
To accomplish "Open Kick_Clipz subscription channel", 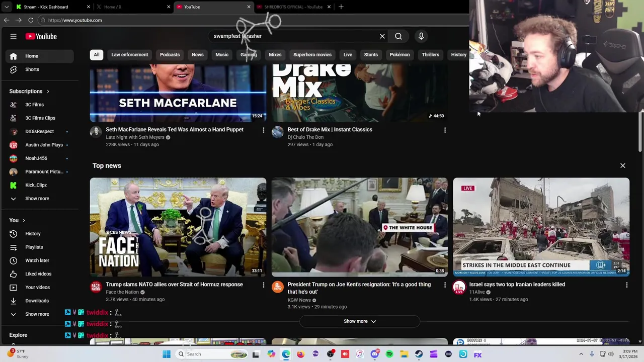I will pos(40,185).
